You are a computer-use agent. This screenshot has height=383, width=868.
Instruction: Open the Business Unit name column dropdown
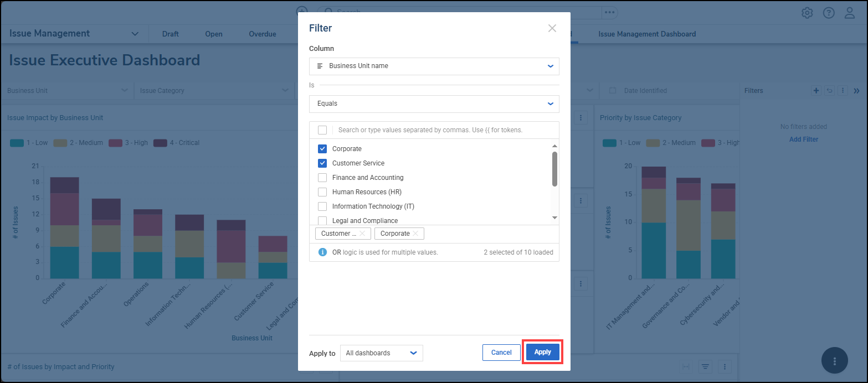click(x=434, y=66)
